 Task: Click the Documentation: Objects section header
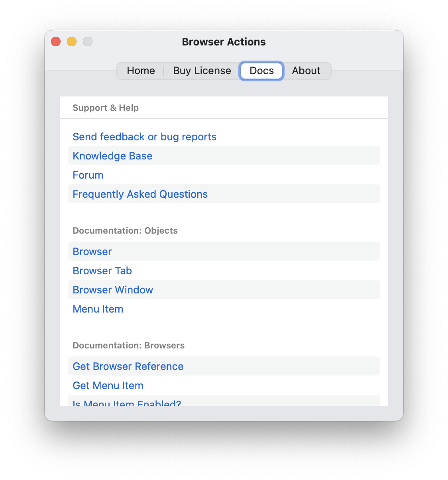(125, 230)
